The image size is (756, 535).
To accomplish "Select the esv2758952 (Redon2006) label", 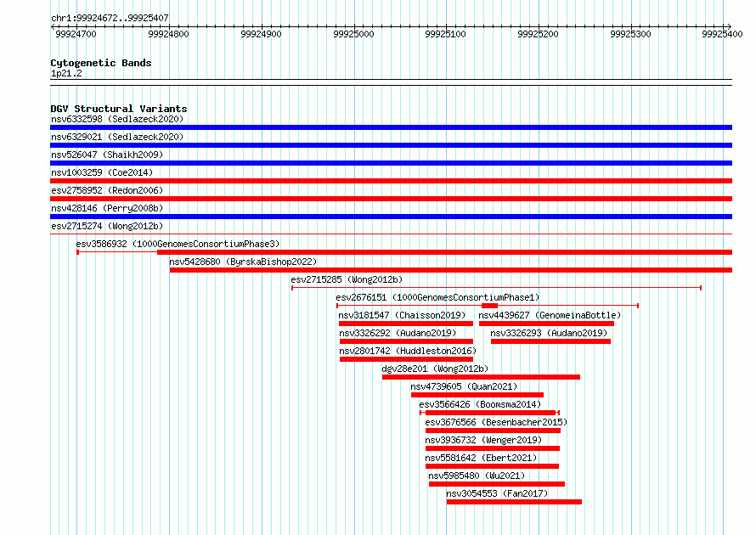I will pos(107,190).
